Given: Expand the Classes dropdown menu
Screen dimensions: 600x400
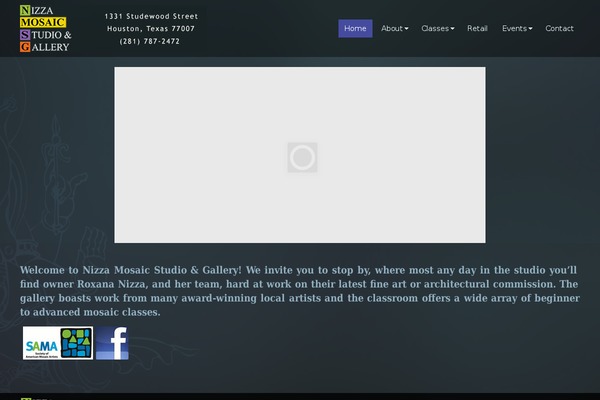Looking at the screenshot, I should (x=438, y=28).
